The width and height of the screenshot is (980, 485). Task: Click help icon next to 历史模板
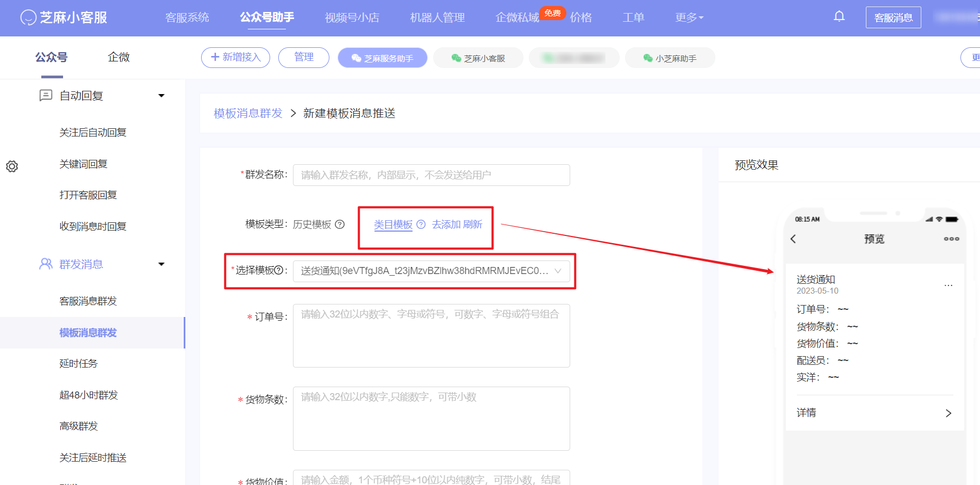tap(340, 224)
